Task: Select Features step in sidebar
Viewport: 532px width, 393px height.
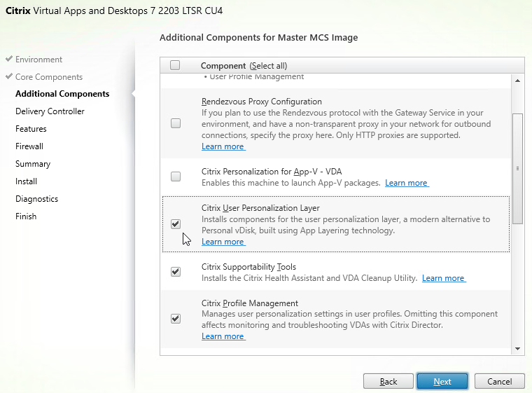Action: (31, 129)
